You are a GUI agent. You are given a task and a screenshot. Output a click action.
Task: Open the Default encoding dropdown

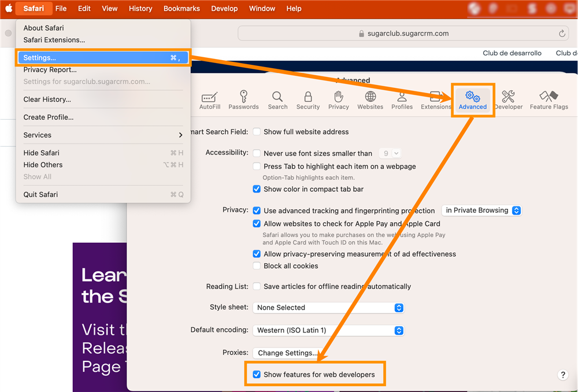[x=328, y=331]
